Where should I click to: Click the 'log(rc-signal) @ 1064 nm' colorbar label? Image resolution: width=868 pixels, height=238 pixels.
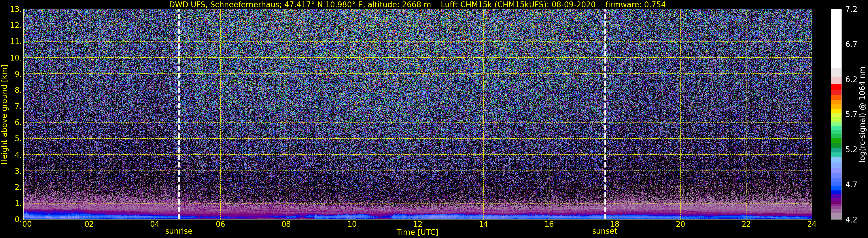(x=862, y=114)
